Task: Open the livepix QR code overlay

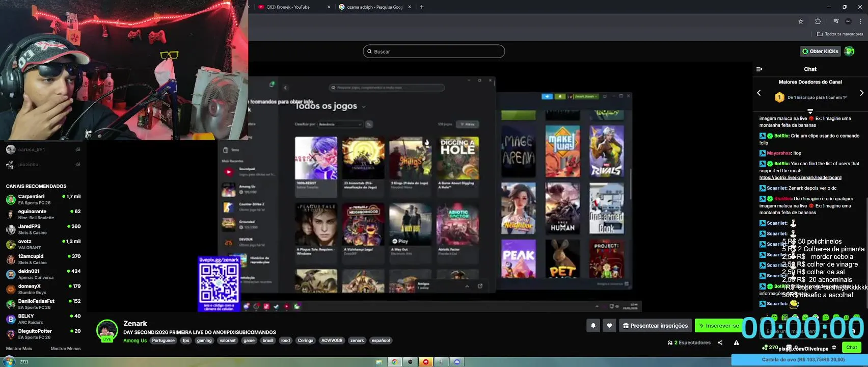Action: pyautogui.click(x=219, y=284)
